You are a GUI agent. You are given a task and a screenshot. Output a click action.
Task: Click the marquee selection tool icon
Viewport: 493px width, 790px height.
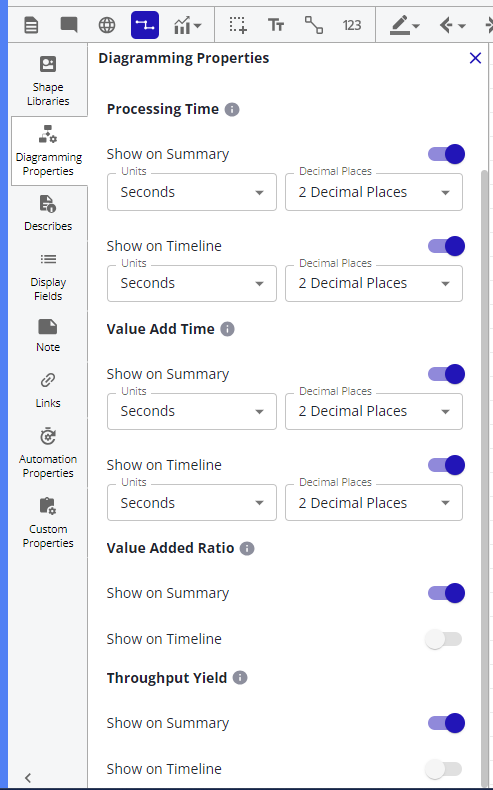(238, 25)
